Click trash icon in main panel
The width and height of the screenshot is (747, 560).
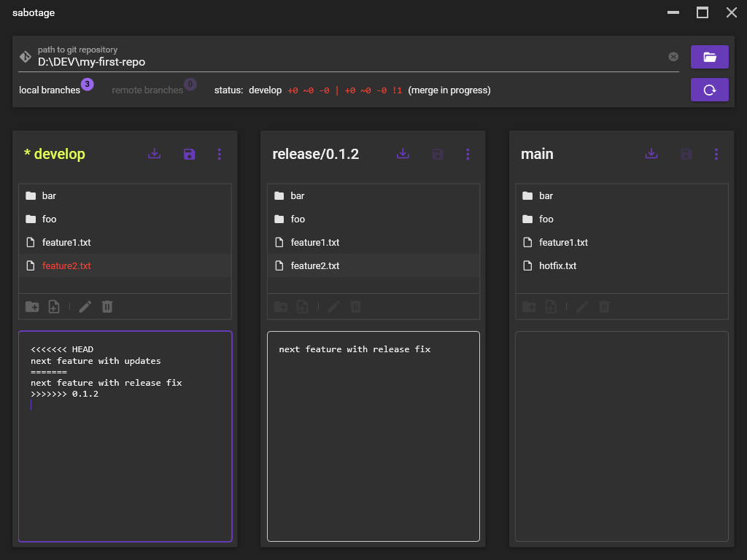[x=604, y=307]
